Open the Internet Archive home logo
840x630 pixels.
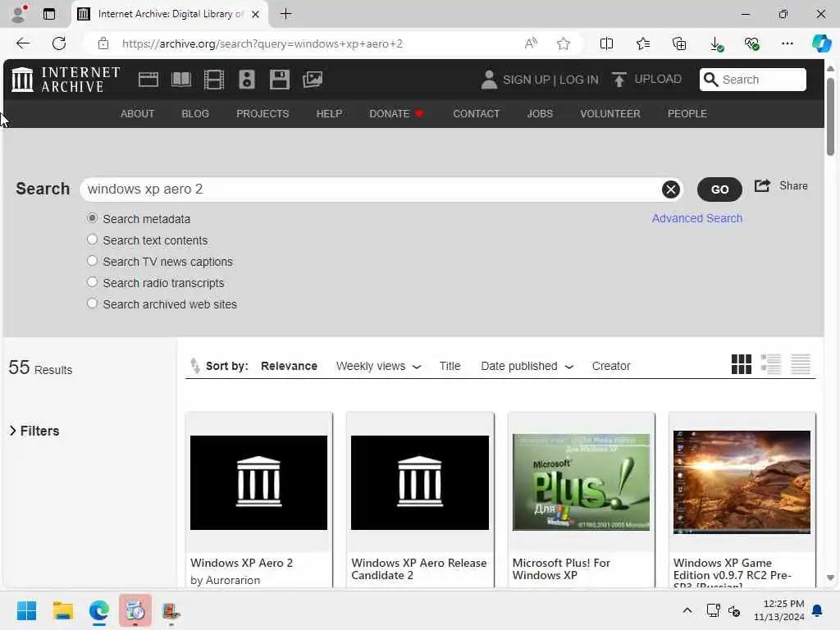tap(66, 80)
